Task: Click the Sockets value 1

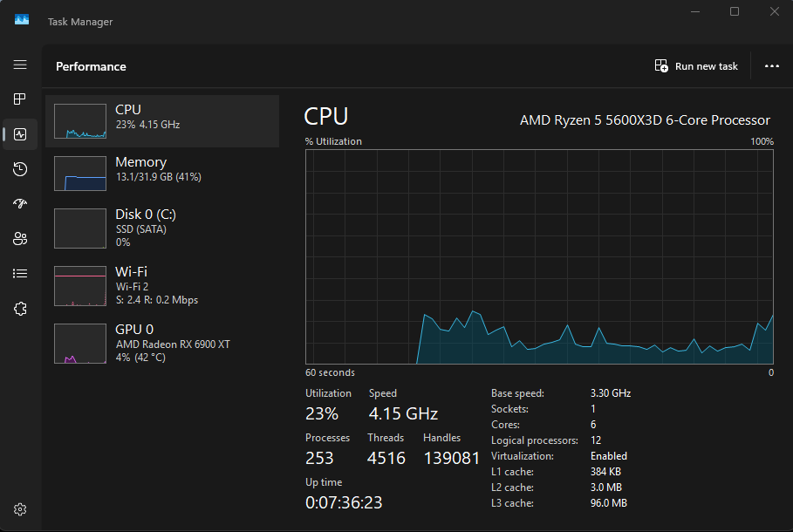Action: pos(593,409)
